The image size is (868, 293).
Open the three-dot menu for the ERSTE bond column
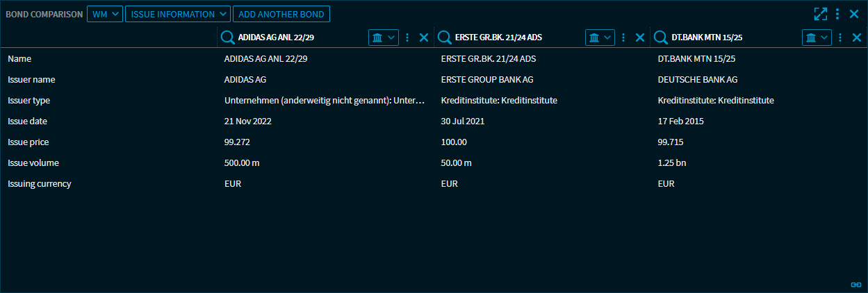624,37
